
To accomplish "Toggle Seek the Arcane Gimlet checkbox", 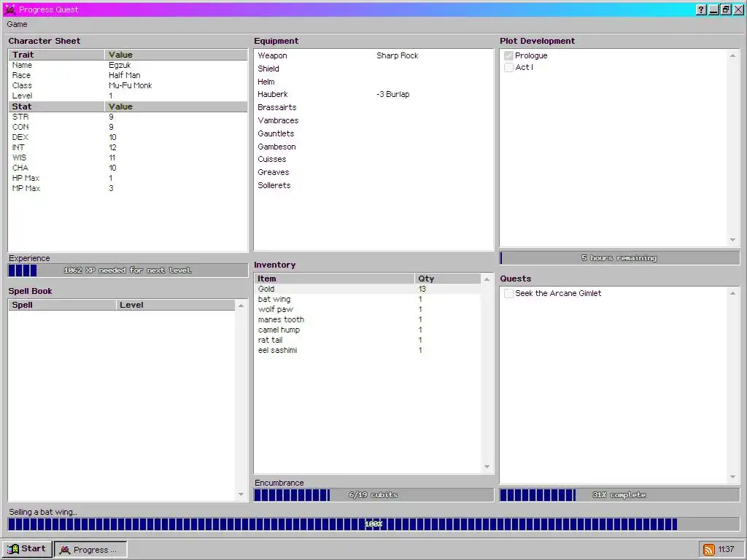I will [x=508, y=293].
